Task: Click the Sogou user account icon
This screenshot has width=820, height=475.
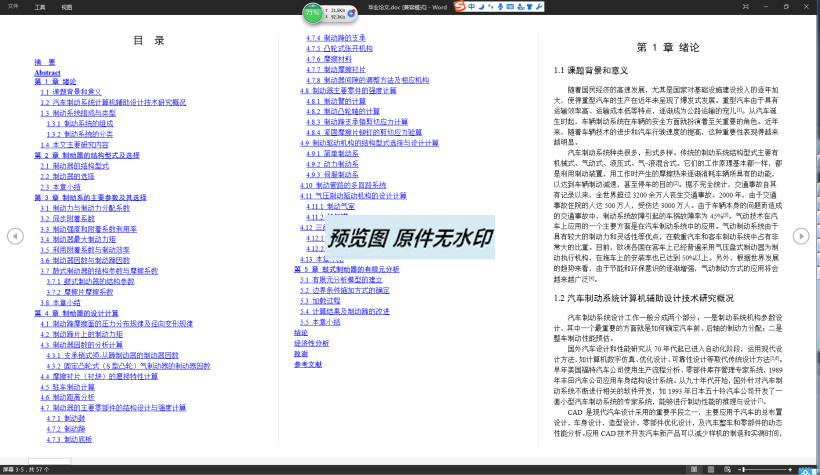Action: [x=520, y=6]
